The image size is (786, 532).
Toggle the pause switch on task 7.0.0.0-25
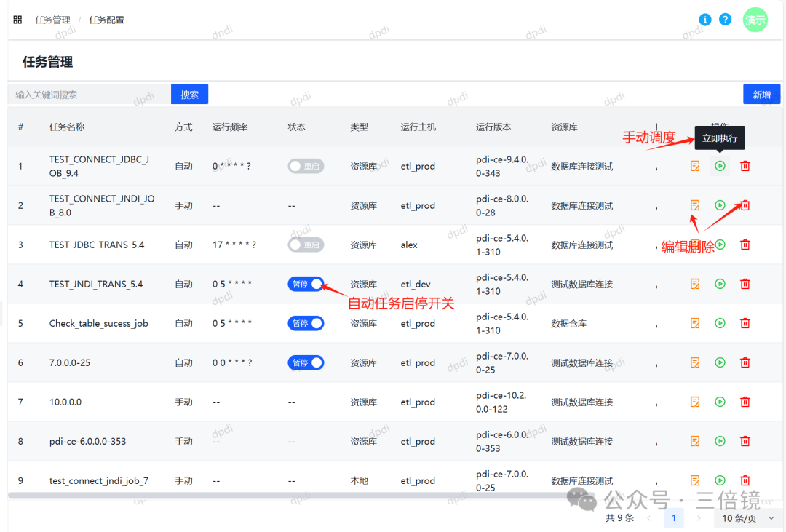coord(306,362)
